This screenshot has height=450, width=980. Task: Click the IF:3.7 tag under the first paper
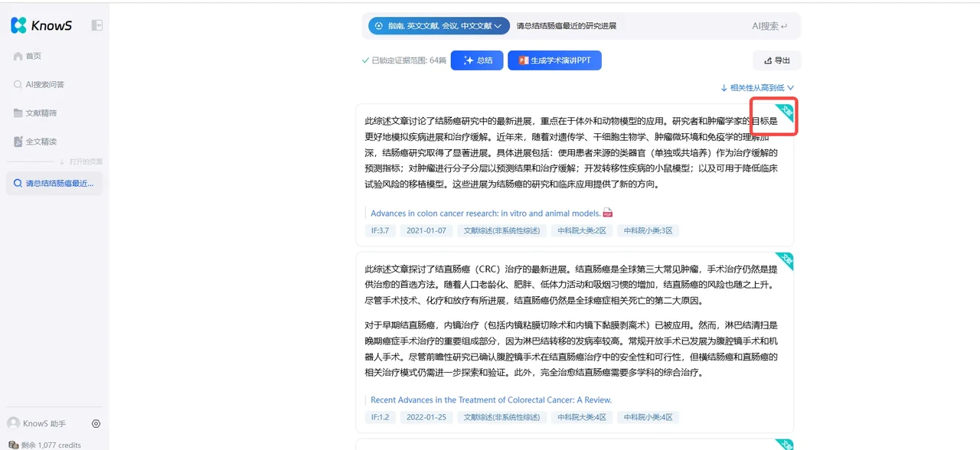[380, 230]
